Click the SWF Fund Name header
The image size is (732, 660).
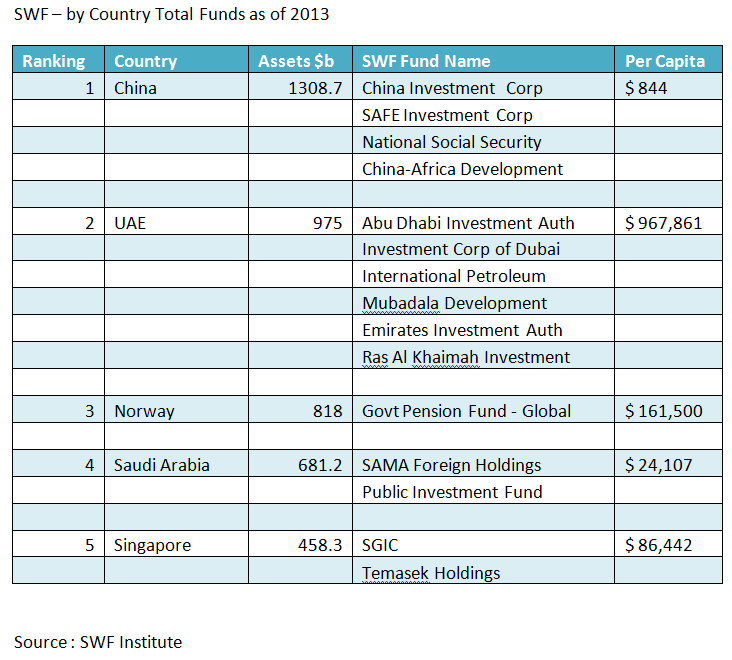click(x=426, y=61)
